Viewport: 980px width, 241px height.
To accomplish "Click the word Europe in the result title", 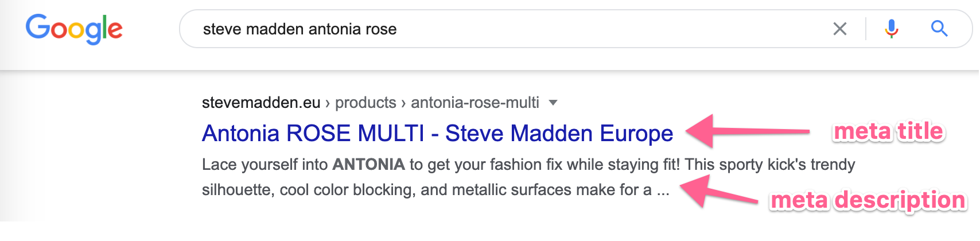I will click(636, 133).
